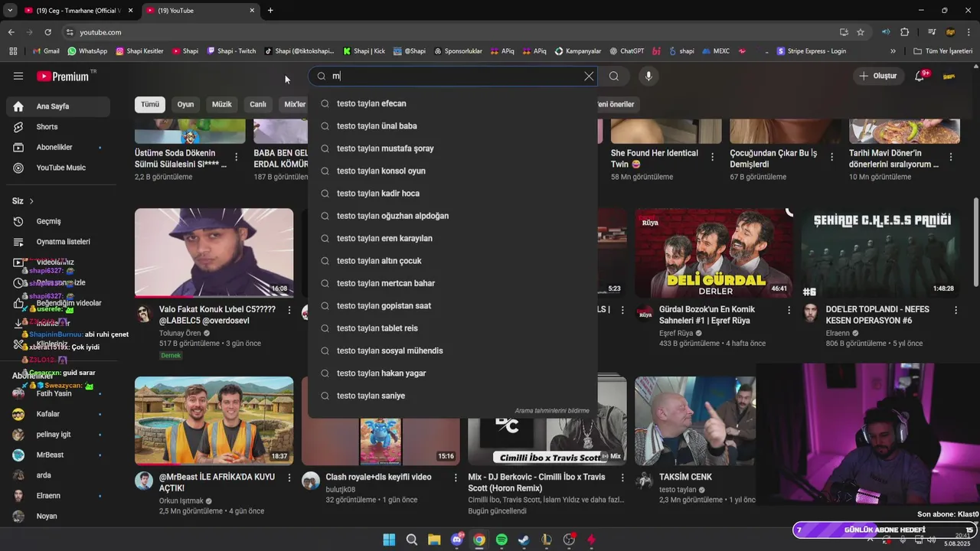Select suggestion testo taylan hakan yagar

click(x=452, y=373)
